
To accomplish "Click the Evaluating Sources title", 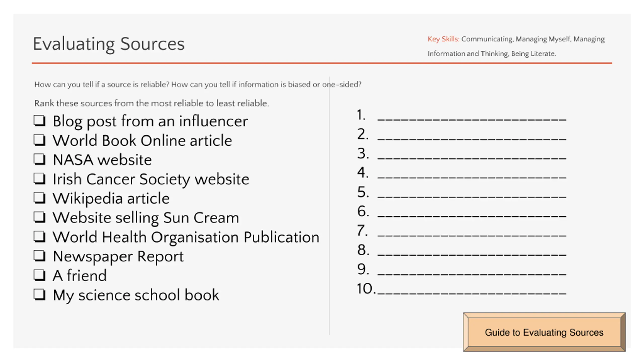I will coord(109,44).
